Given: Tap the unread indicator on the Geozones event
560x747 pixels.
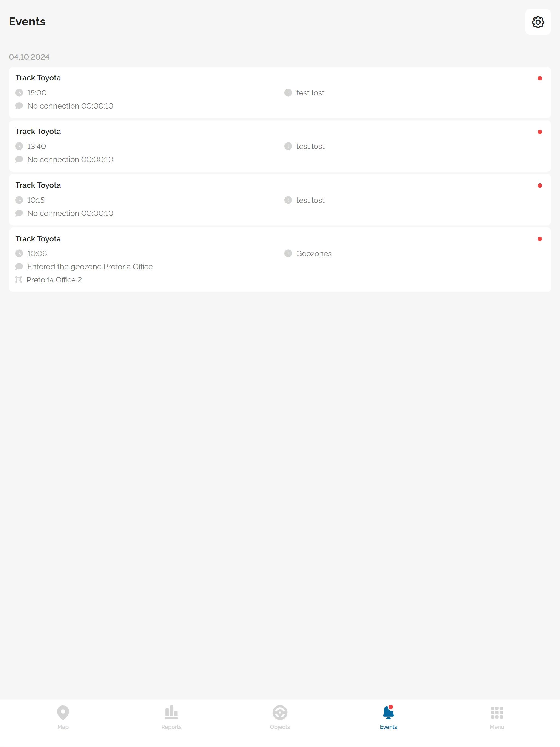Looking at the screenshot, I should (540, 239).
